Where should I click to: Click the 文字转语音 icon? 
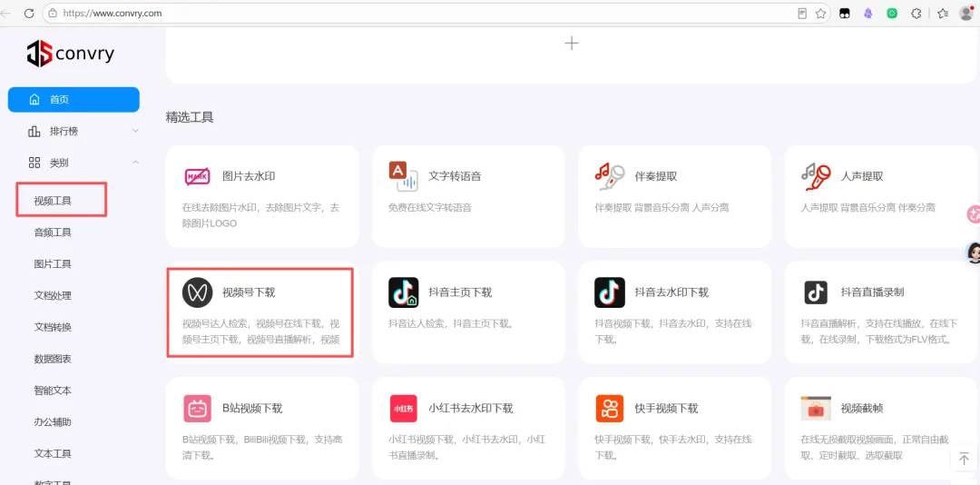[403, 176]
